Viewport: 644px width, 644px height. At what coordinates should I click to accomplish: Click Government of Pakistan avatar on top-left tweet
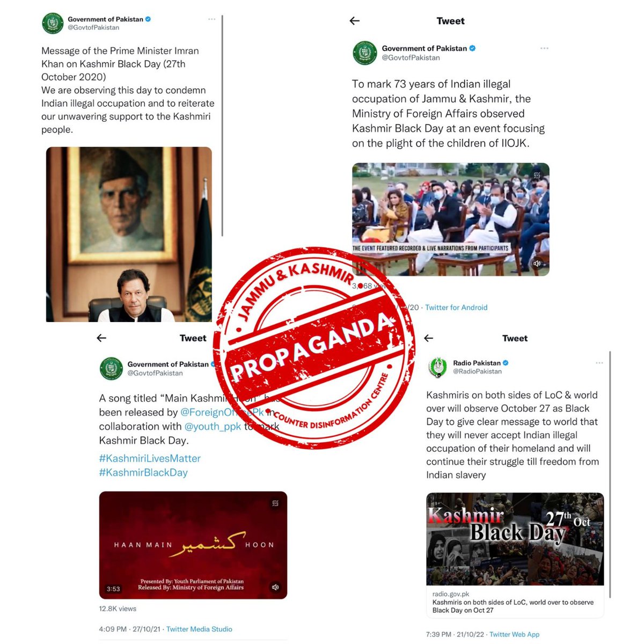53,23
